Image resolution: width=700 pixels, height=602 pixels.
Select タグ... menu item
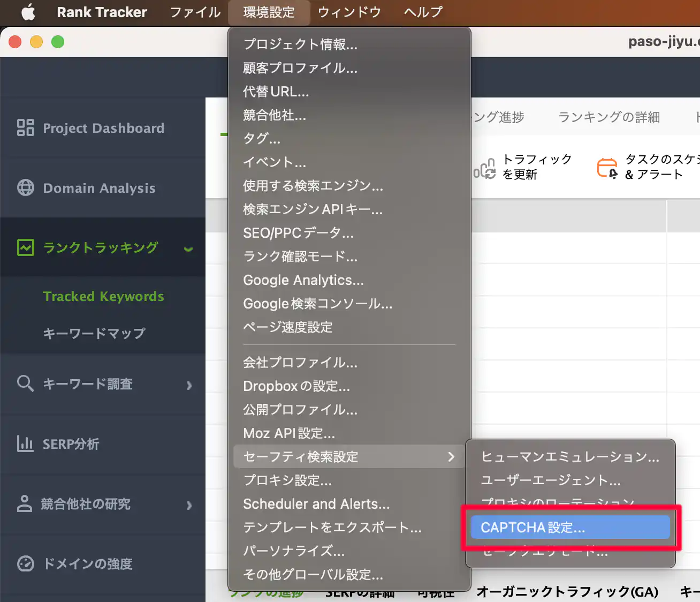point(349,138)
